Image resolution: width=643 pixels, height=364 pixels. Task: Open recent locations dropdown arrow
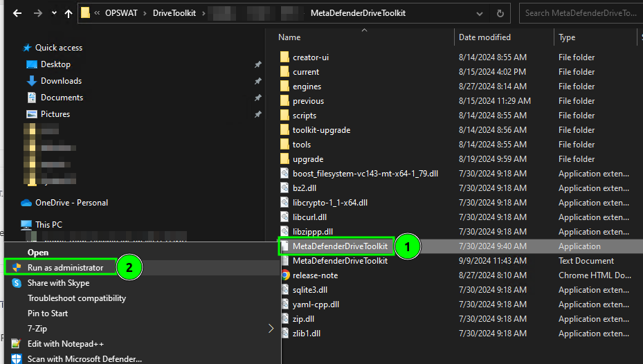(54, 13)
